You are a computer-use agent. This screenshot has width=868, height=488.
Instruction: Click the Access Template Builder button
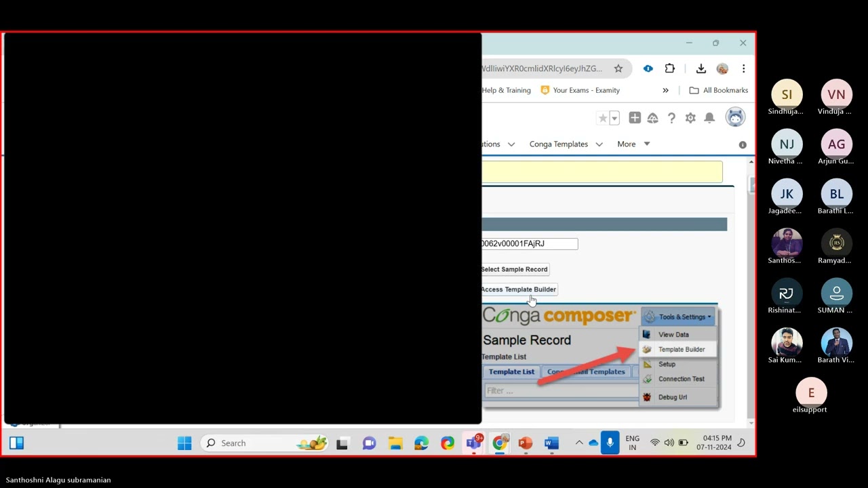tap(519, 289)
